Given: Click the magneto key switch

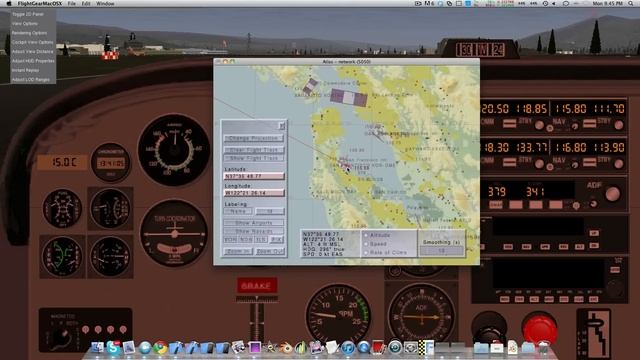Looking at the screenshot, I should point(61,337).
